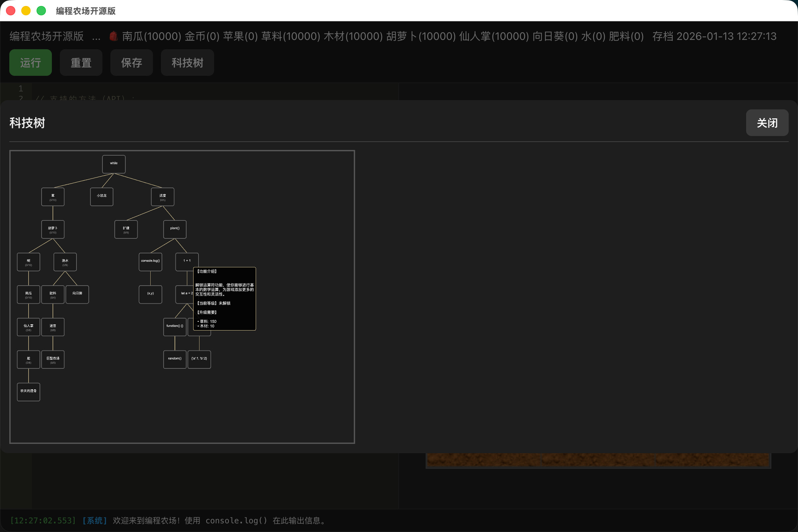This screenshot has height=532, width=798.
Task: Select the 草 (grass) tech node
Action: tap(53, 197)
